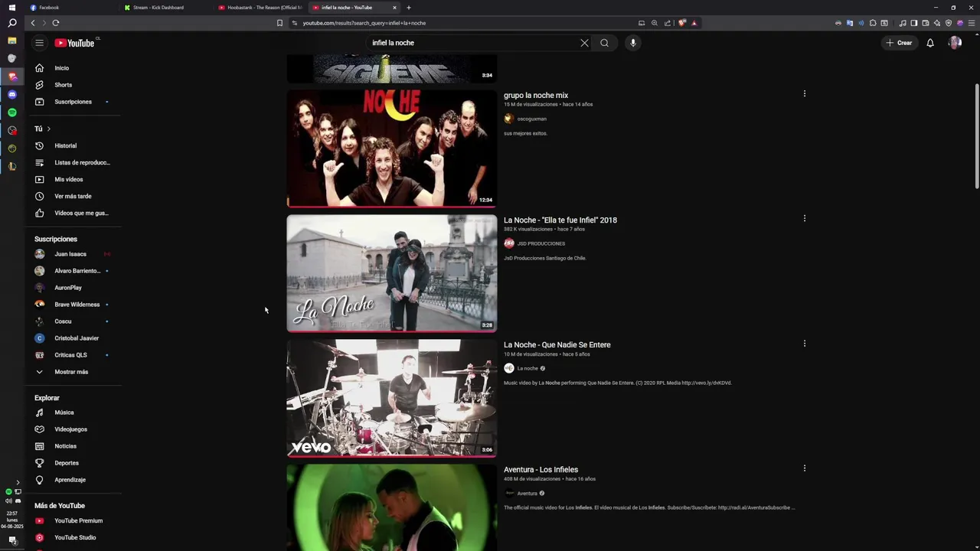Open the JSD PRODUCCIONES channel link
Viewport: 980px width, 551px height.
tap(541, 243)
